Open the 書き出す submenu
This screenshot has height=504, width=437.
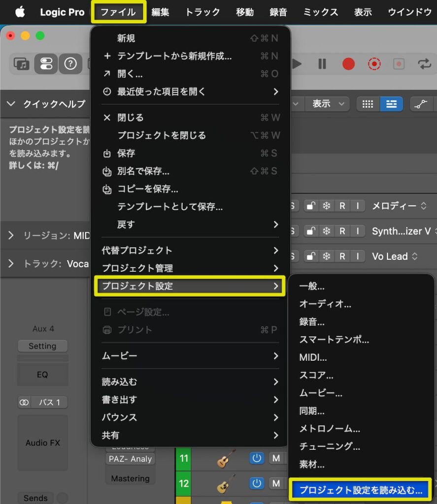tap(190, 400)
